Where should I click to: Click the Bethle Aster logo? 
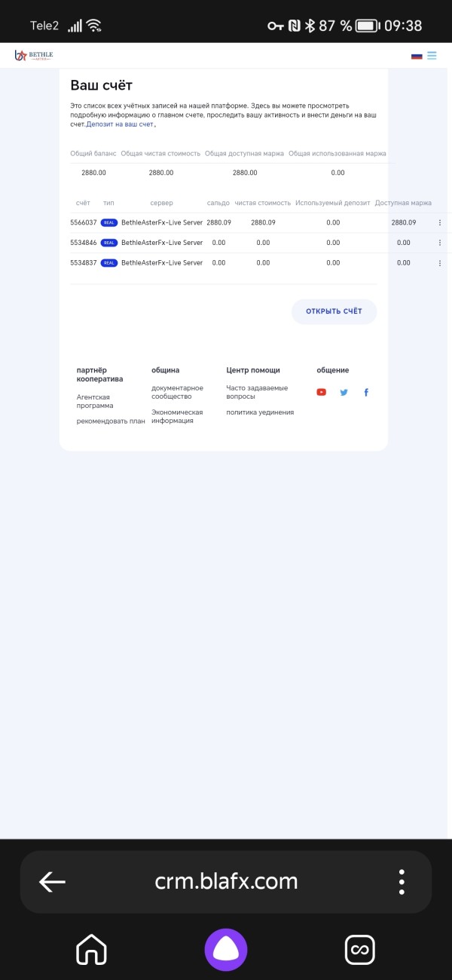34,55
